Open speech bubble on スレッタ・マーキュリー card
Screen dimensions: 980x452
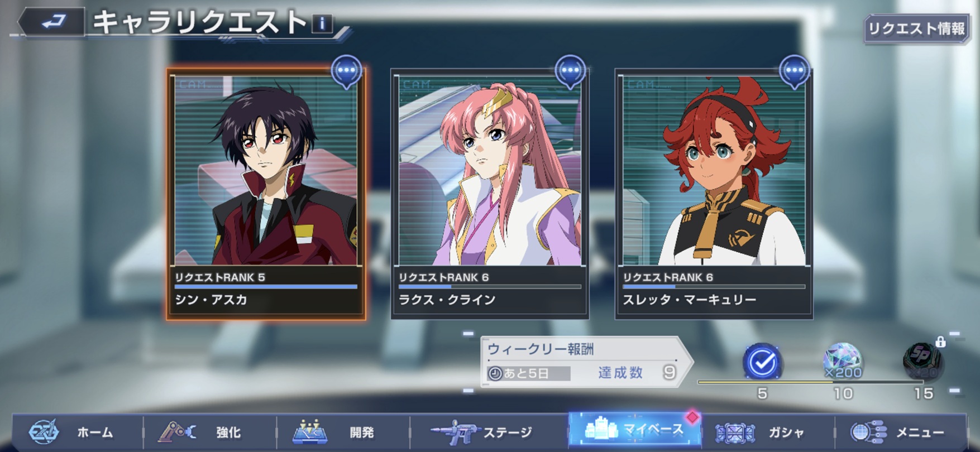coord(795,71)
